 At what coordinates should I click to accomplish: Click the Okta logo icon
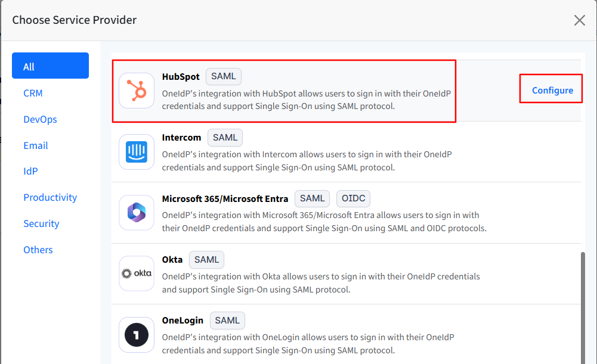click(136, 274)
